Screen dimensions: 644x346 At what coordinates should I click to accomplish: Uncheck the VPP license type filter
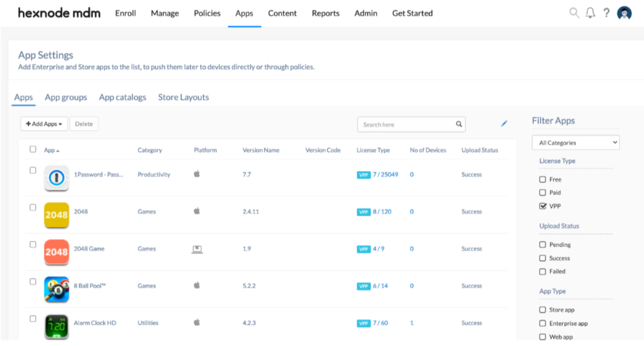click(543, 206)
